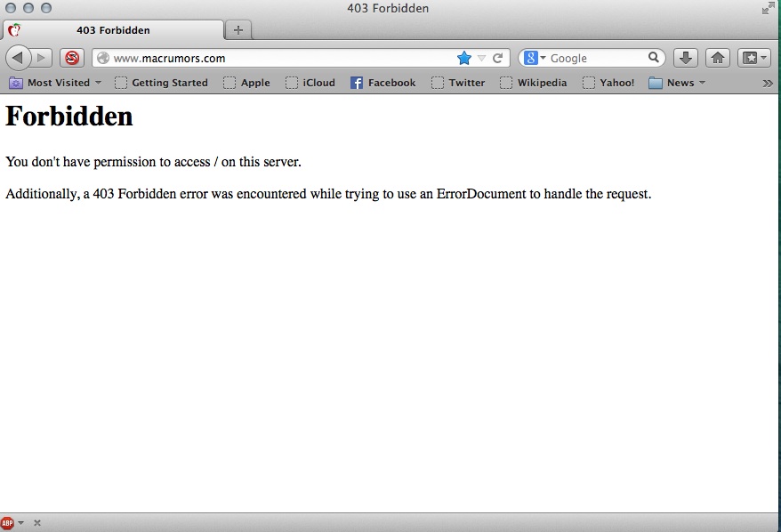This screenshot has width=781, height=532.
Task: Open the Downloads arrow button
Action: click(x=686, y=59)
